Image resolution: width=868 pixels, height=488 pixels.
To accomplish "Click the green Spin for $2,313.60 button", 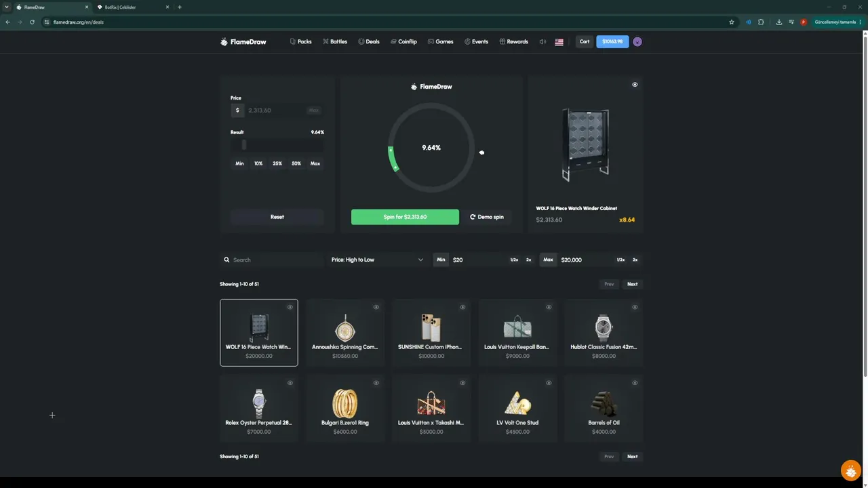I will click(x=405, y=217).
